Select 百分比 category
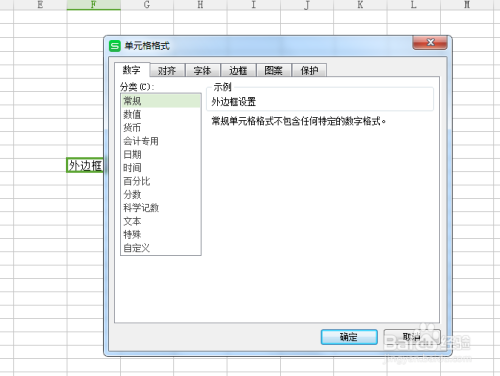Image resolution: width=500 pixels, height=376 pixels. pyautogui.click(x=161, y=181)
